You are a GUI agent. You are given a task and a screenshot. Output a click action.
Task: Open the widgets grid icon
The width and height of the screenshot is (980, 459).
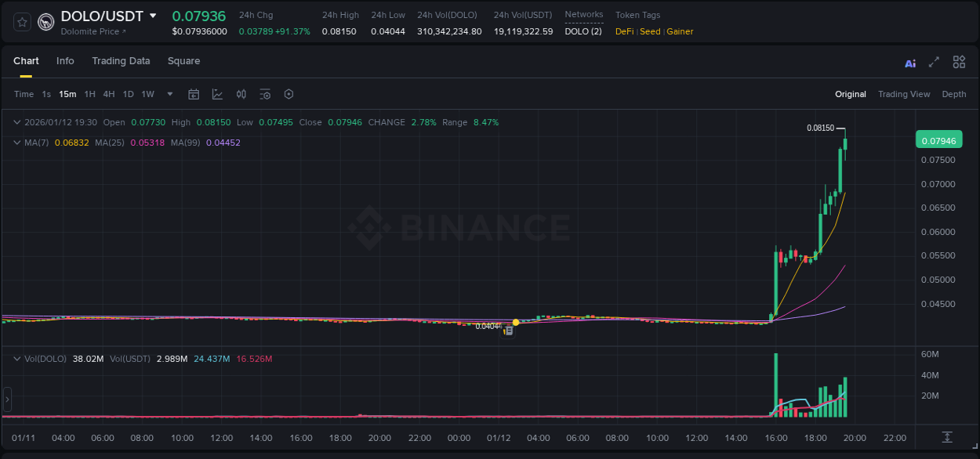point(958,62)
